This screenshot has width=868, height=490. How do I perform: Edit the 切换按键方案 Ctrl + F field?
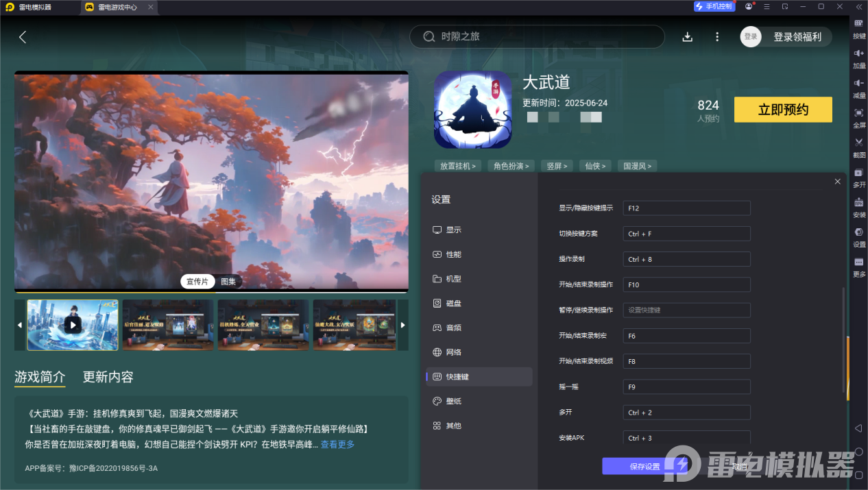686,234
